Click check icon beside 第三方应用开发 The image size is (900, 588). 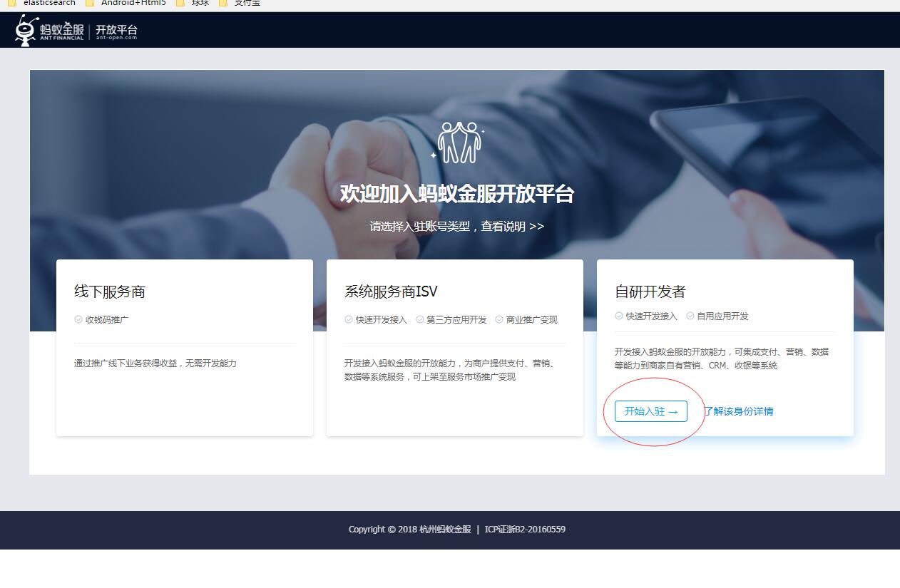click(420, 319)
